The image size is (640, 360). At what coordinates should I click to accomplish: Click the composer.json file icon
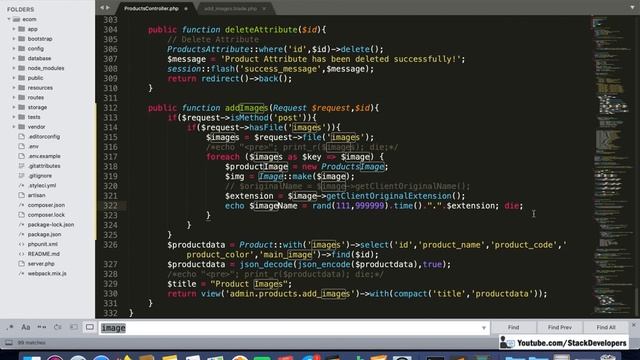tap(22, 205)
